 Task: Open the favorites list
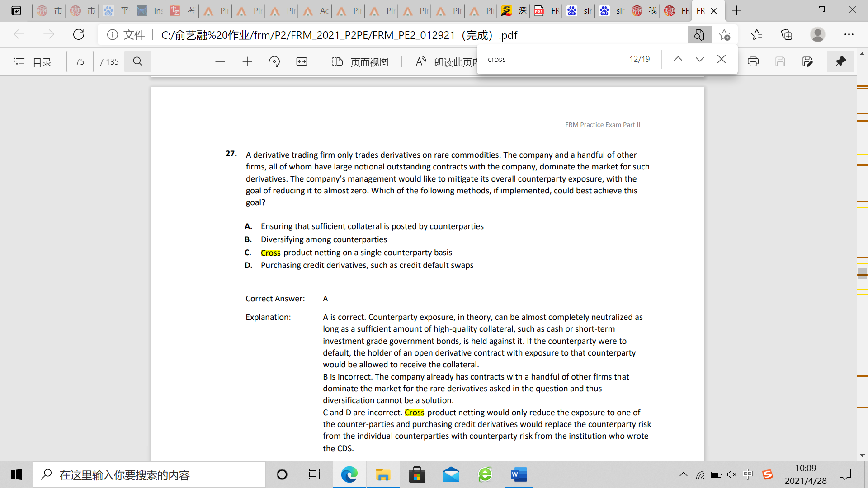[x=756, y=35]
